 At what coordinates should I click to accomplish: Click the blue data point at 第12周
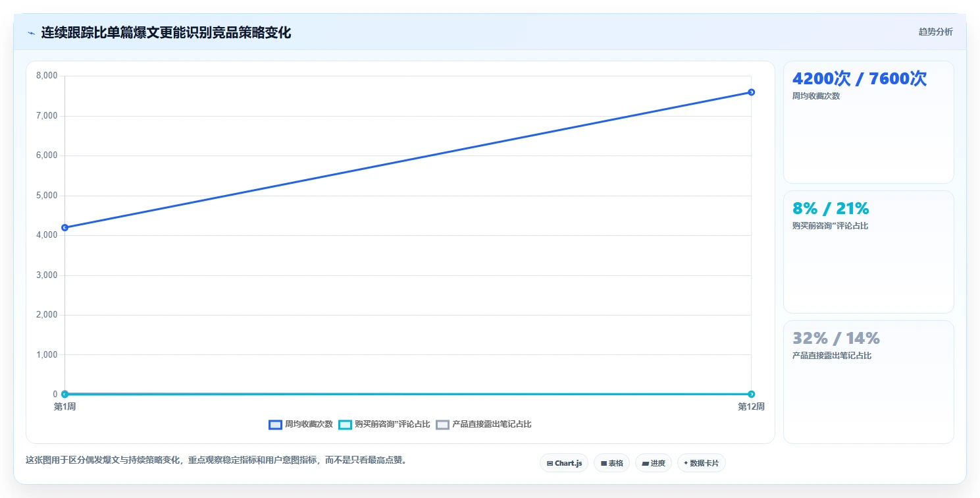751,92
